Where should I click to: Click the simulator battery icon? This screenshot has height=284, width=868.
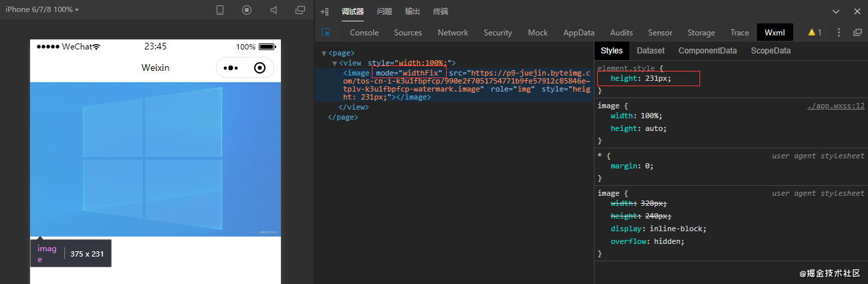coord(267,47)
